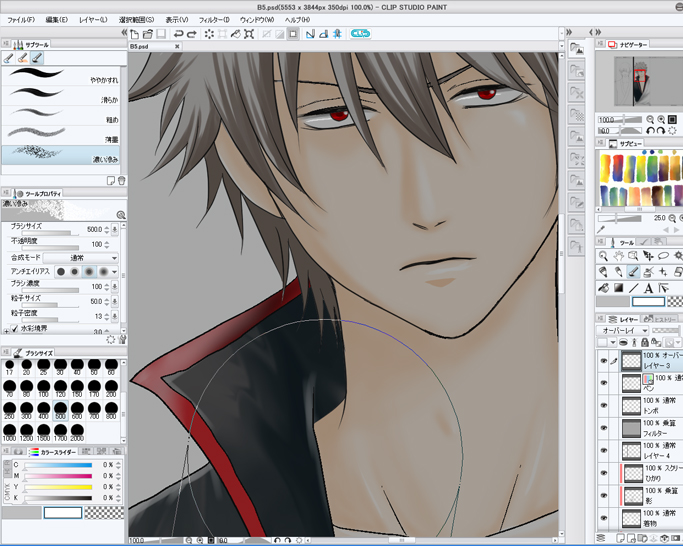Open the アンチエイリアス dropdown arrow

(114, 272)
